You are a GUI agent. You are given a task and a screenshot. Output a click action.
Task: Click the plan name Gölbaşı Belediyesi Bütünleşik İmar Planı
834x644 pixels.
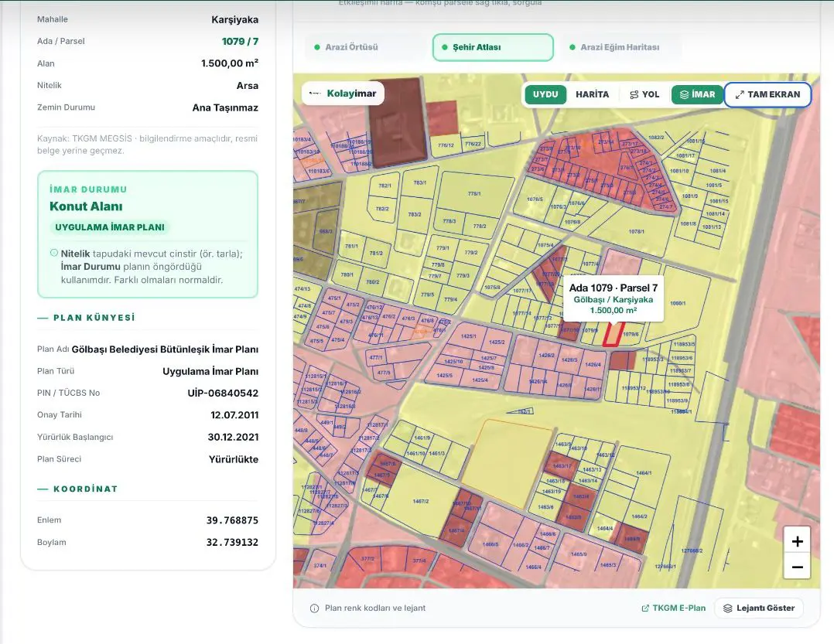(x=165, y=349)
